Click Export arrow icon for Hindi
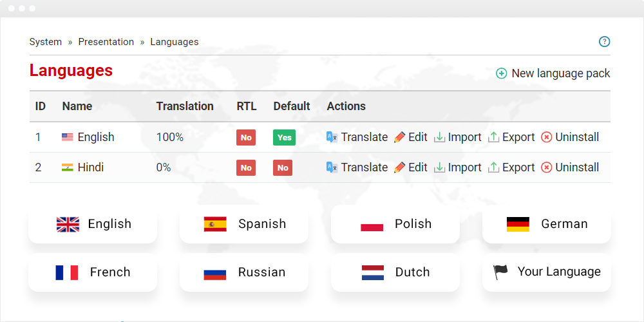Viewport: 644px width, 322px height. [493, 167]
